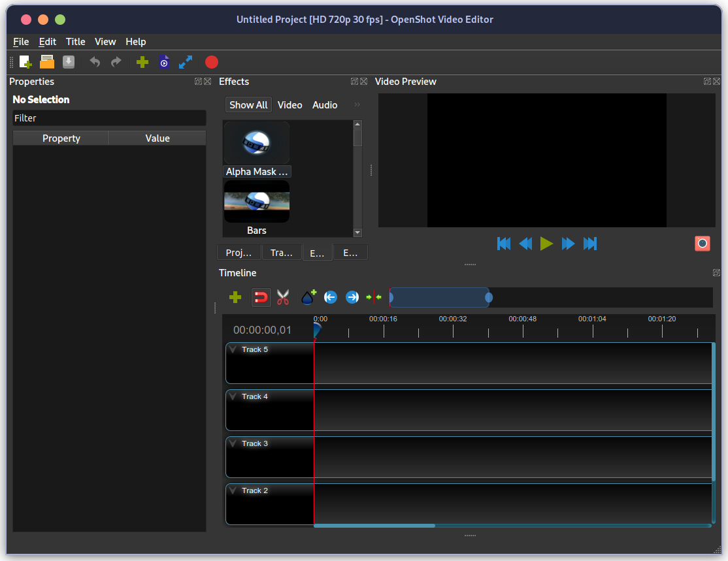This screenshot has height=561, width=728.
Task: Toggle snapping with the magnet icon
Action: click(x=261, y=297)
